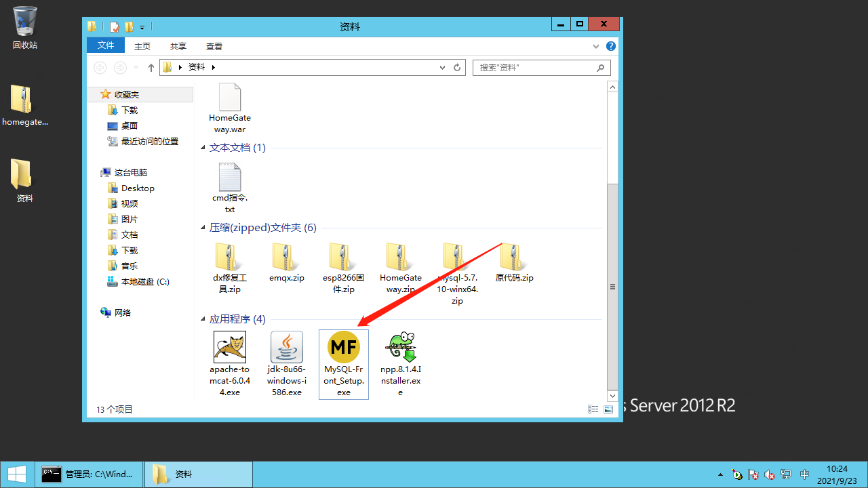Select the 资料 folder on desktop
The height and width of the screenshot is (488, 868).
pos(25,182)
